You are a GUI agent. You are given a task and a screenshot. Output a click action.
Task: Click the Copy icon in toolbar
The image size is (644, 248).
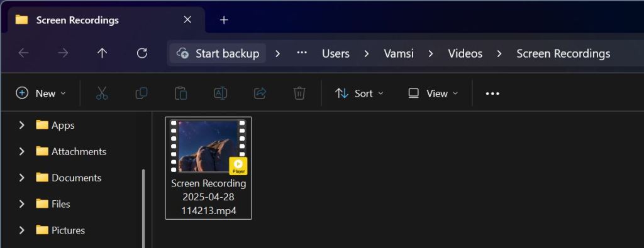coord(142,94)
